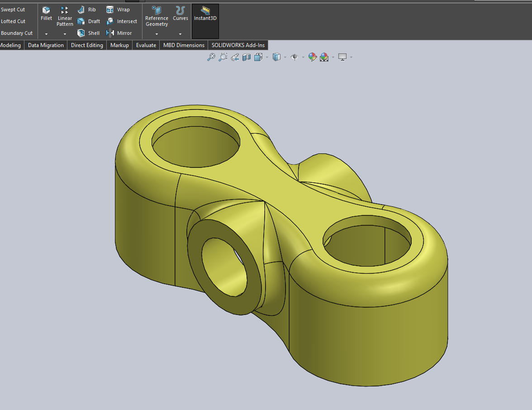Image resolution: width=532 pixels, height=410 pixels.
Task: Toggle Zoom to Area mode
Action: (223, 57)
